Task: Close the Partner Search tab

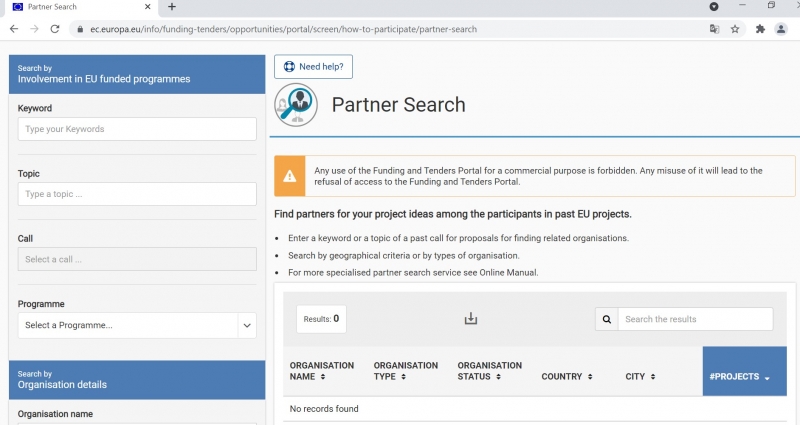Action: pyautogui.click(x=147, y=7)
